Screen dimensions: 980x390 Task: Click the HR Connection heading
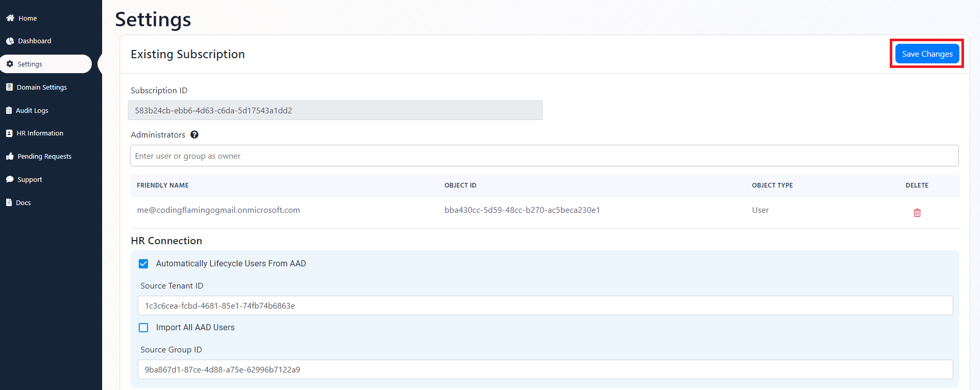click(166, 241)
